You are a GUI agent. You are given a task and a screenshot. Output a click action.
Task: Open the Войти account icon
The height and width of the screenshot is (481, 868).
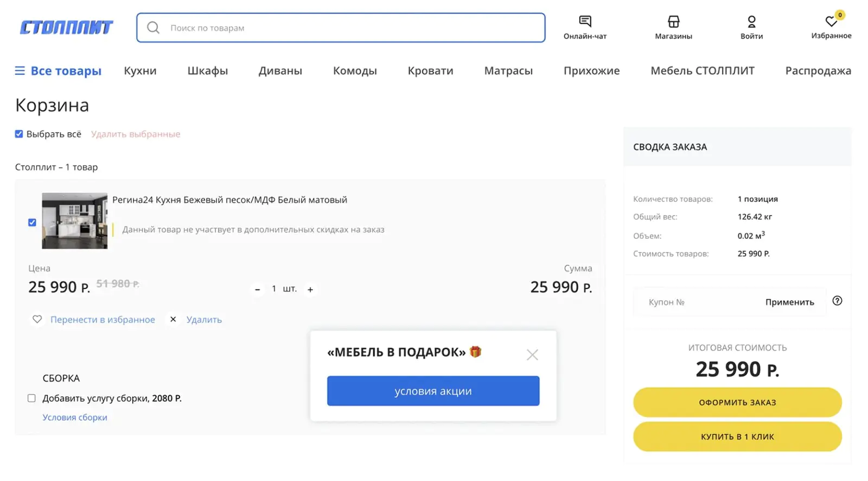click(x=752, y=21)
